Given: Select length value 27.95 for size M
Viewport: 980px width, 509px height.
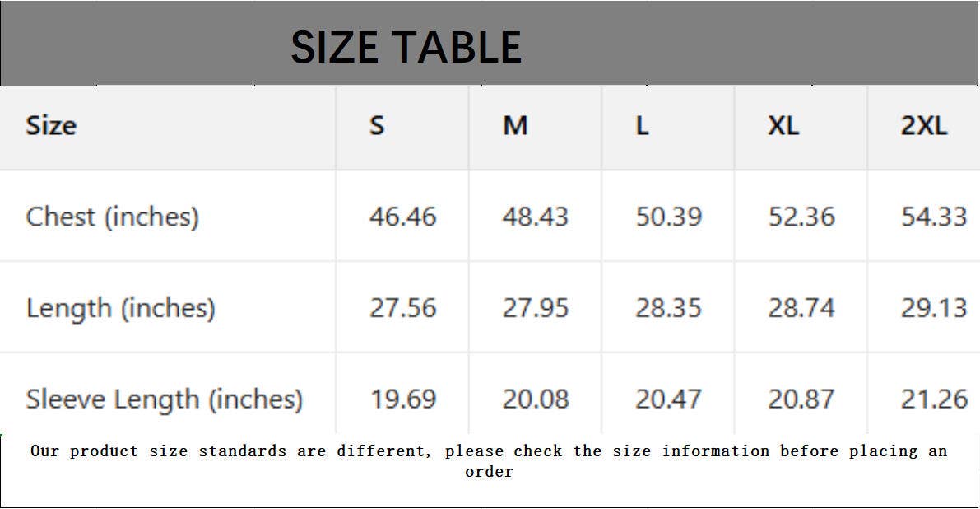Looking at the screenshot, I should point(536,308).
